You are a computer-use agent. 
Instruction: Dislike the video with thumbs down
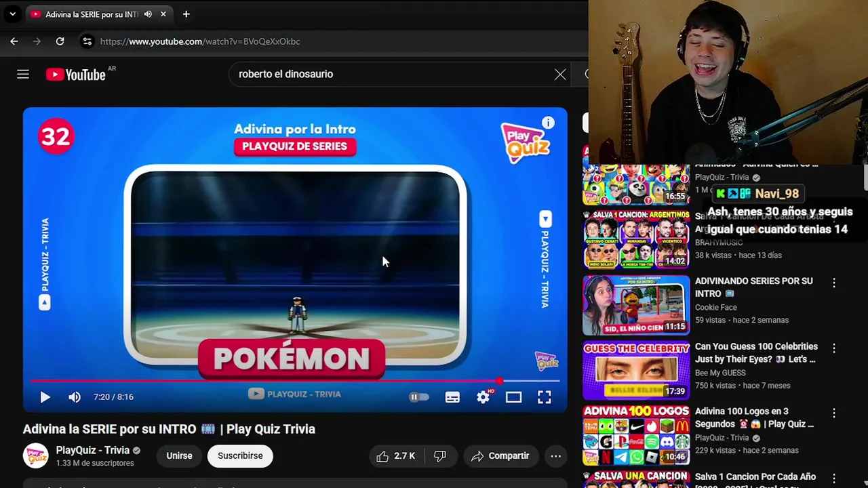click(439, 456)
